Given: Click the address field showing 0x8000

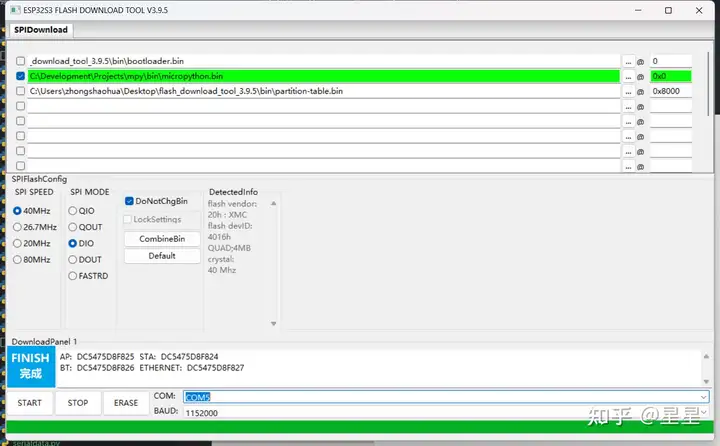Looking at the screenshot, I should pos(671,91).
